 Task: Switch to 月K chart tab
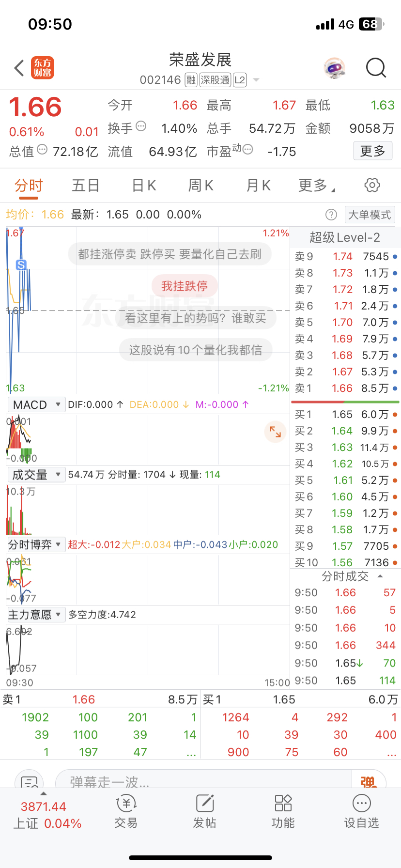tap(258, 186)
